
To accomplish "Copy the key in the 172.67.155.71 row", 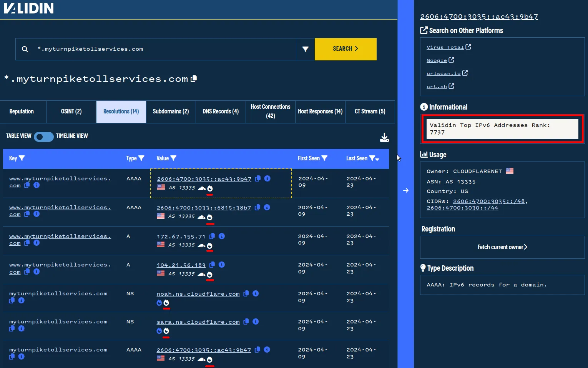I will 27,243.
